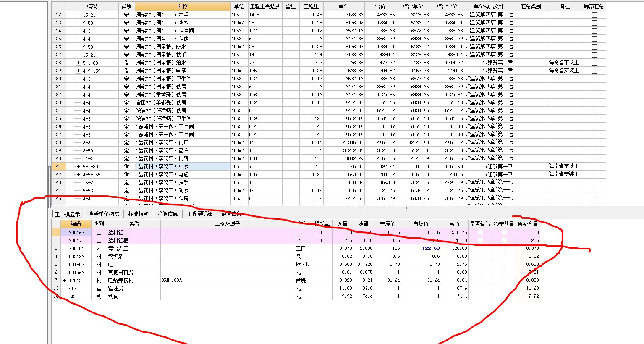Click the 汇总类别 column header
This screenshot has width=644, height=344.
point(531,6)
